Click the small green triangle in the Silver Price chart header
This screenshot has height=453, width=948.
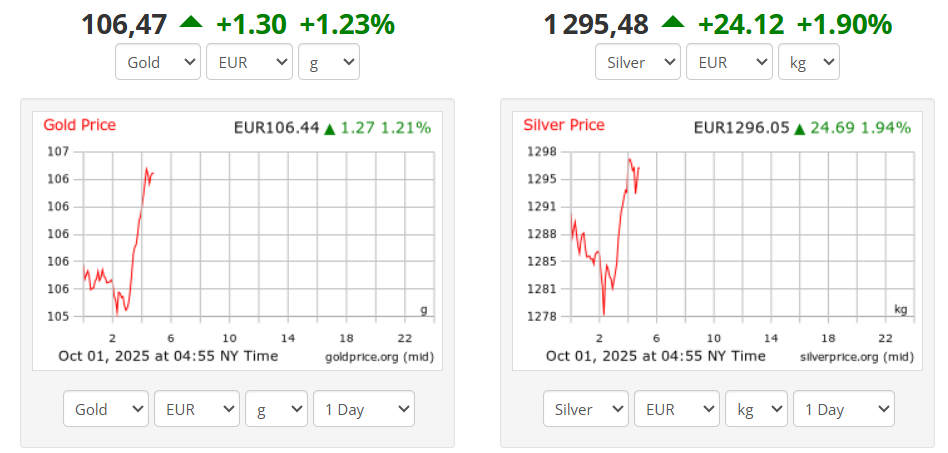799,128
